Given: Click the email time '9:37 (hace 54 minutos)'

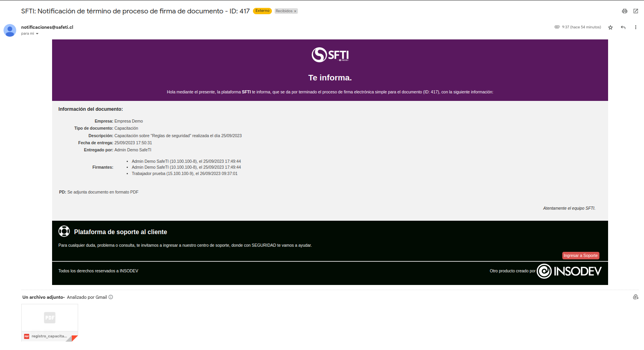Looking at the screenshot, I should (582, 27).
